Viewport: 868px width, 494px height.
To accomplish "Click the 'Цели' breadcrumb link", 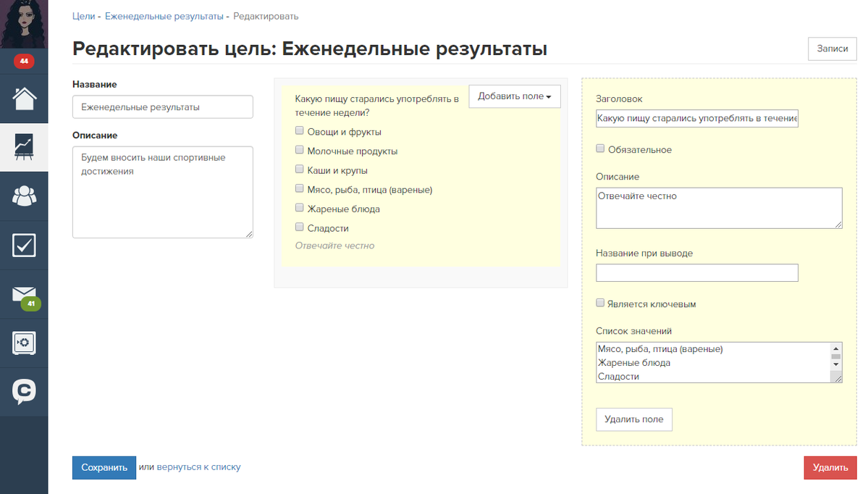I will [83, 16].
